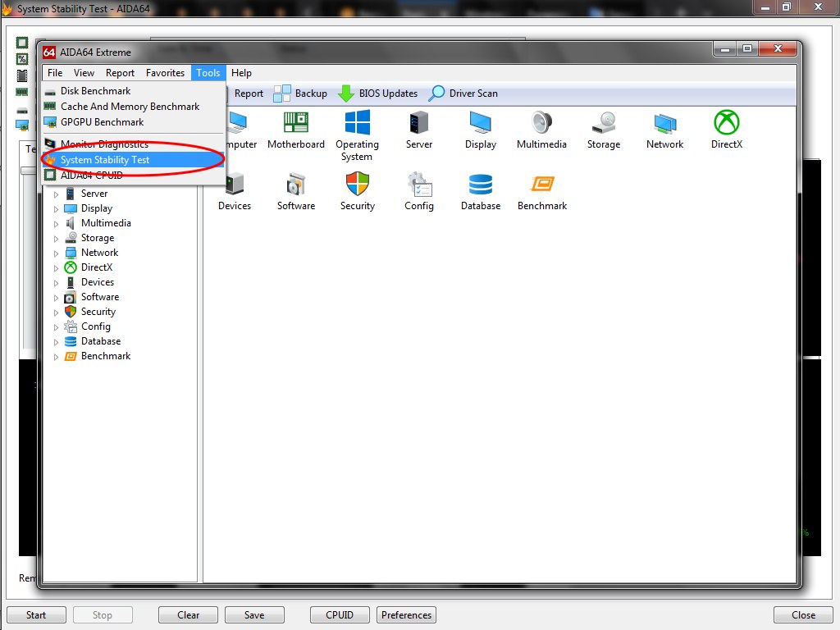Open the Network icon in main pane
This screenshot has width=840, height=630.
(664, 130)
